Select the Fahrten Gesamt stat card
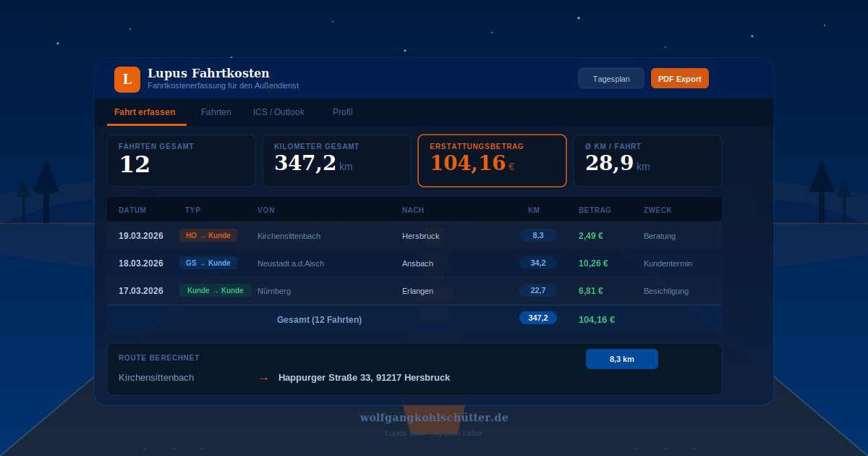This screenshot has height=456, width=868. pos(181,161)
